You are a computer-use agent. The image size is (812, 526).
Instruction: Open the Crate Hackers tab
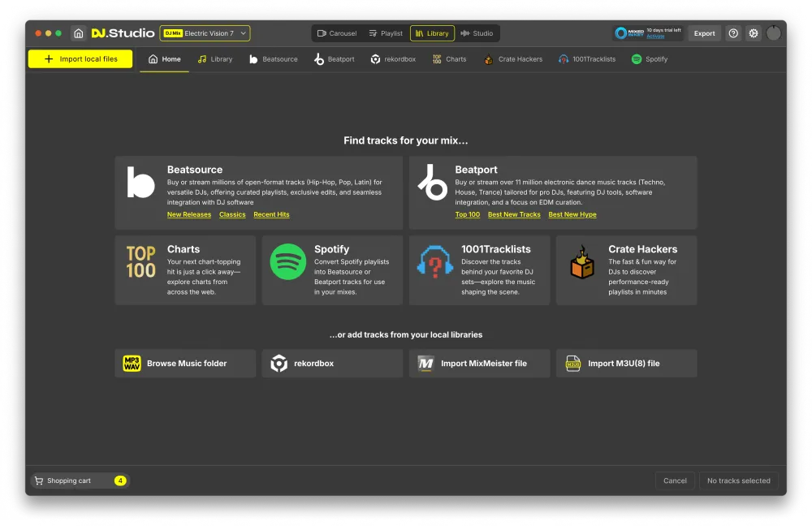point(513,59)
